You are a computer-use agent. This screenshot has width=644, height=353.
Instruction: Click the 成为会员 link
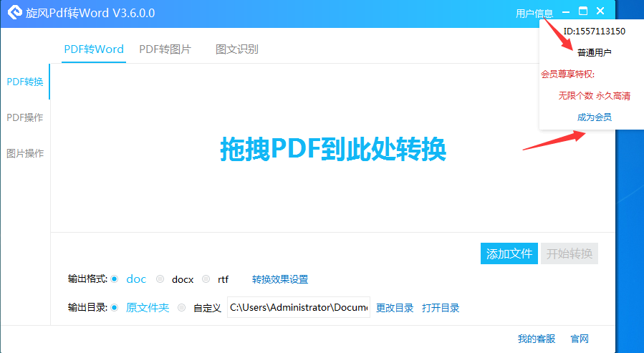pyautogui.click(x=595, y=117)
